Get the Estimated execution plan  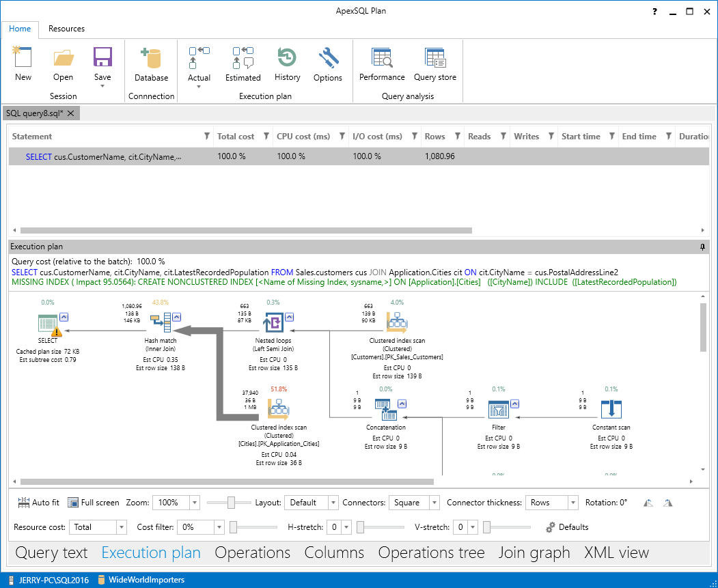(243, 57)
